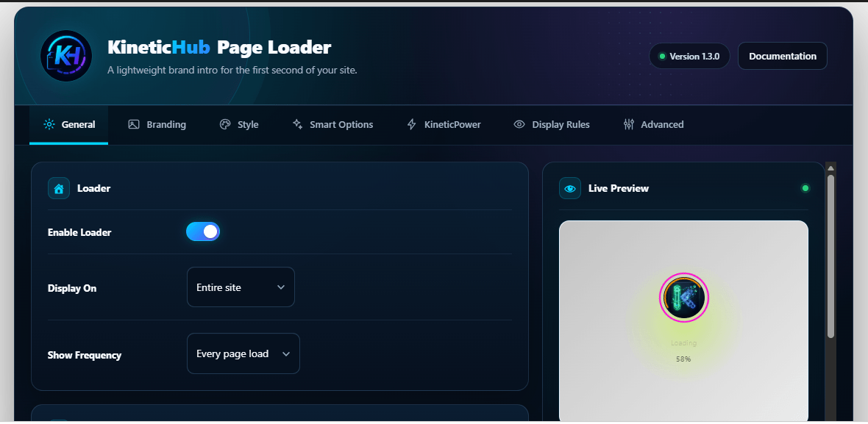Click the Enable Loader label
The height and width of the screenshot is (424, 868).
79,232
